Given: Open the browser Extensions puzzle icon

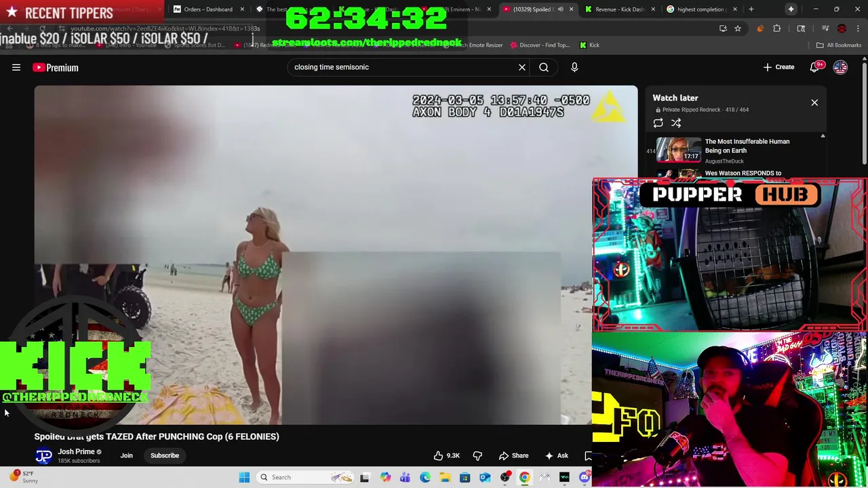Looking at the screenshot, I should (x=777, y=28).
